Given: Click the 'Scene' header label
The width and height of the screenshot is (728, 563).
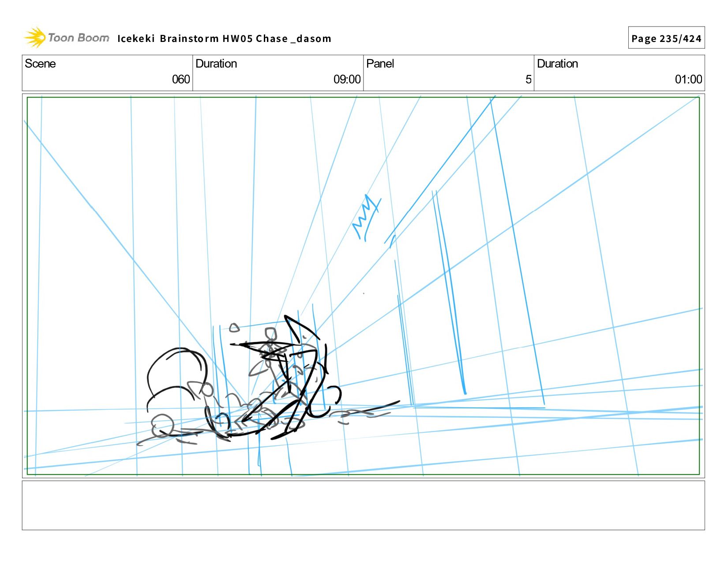Looking at the screenshot, I should (40, 64).
